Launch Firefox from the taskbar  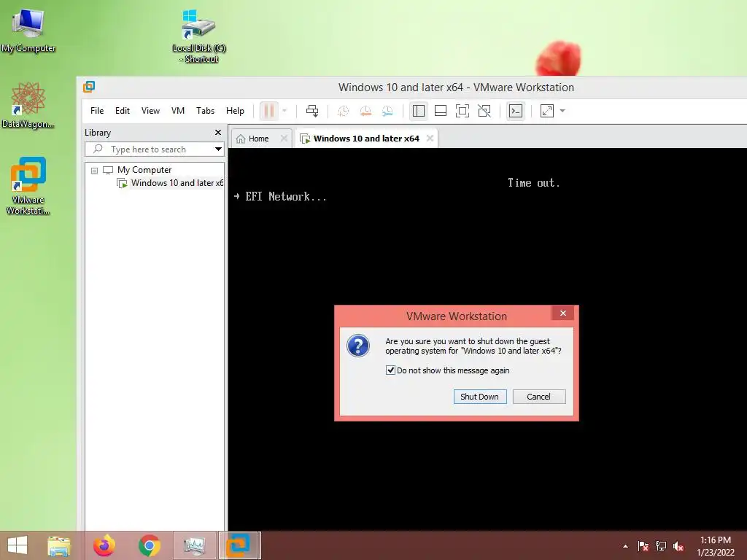[x=104, y=545]
